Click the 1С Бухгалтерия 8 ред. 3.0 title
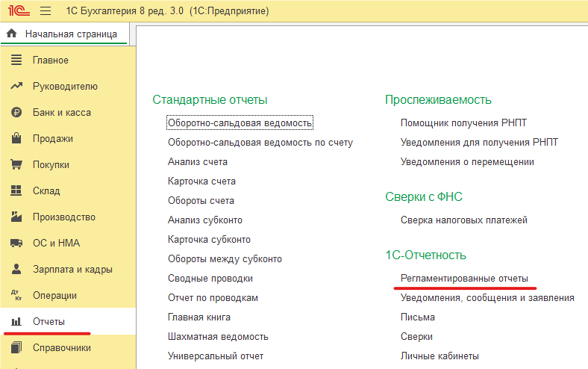This screenshot has width=588, height=369. [168, 11]
